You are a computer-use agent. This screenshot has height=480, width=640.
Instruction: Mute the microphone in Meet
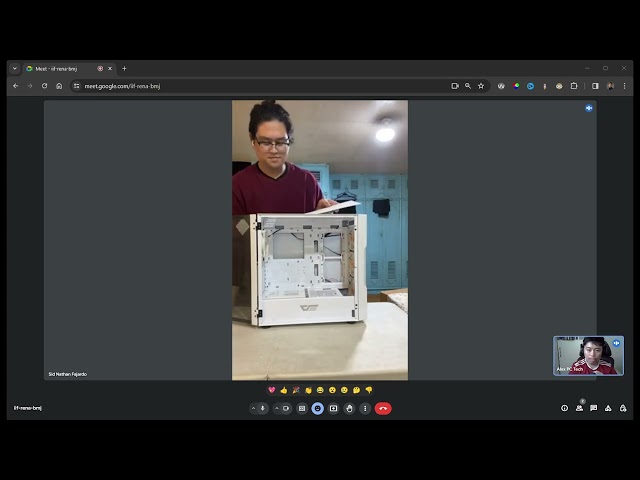(x=262, y=408)
